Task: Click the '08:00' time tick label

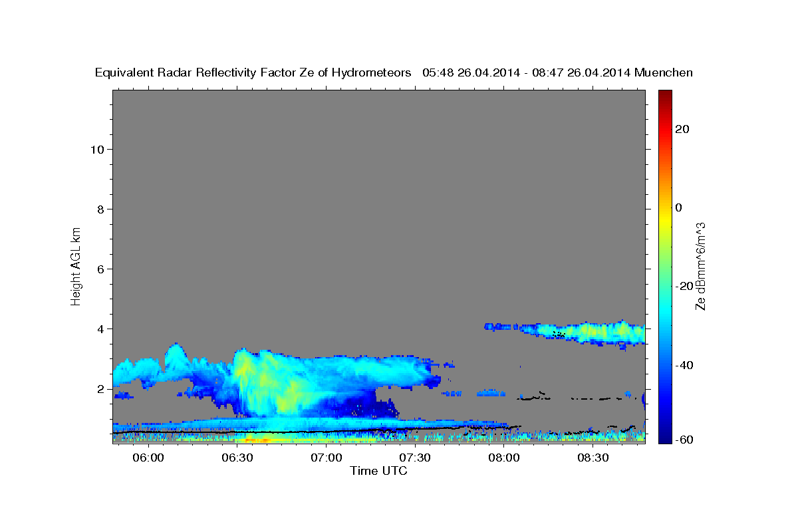Action: coord(504,458)
